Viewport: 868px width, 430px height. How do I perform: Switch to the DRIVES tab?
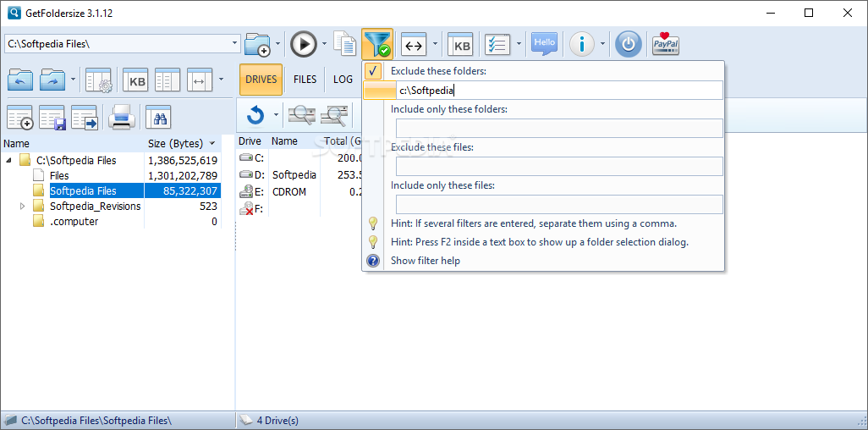coord(261,80)
